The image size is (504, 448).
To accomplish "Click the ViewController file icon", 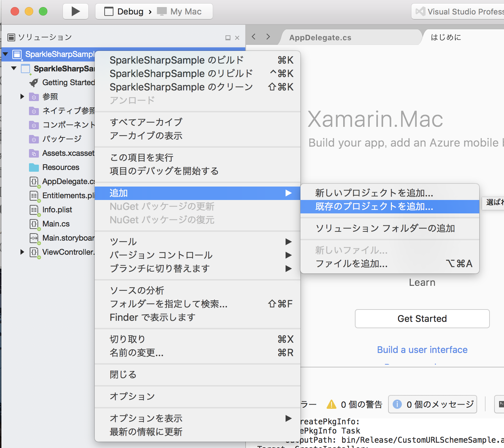I will [34, 252].
